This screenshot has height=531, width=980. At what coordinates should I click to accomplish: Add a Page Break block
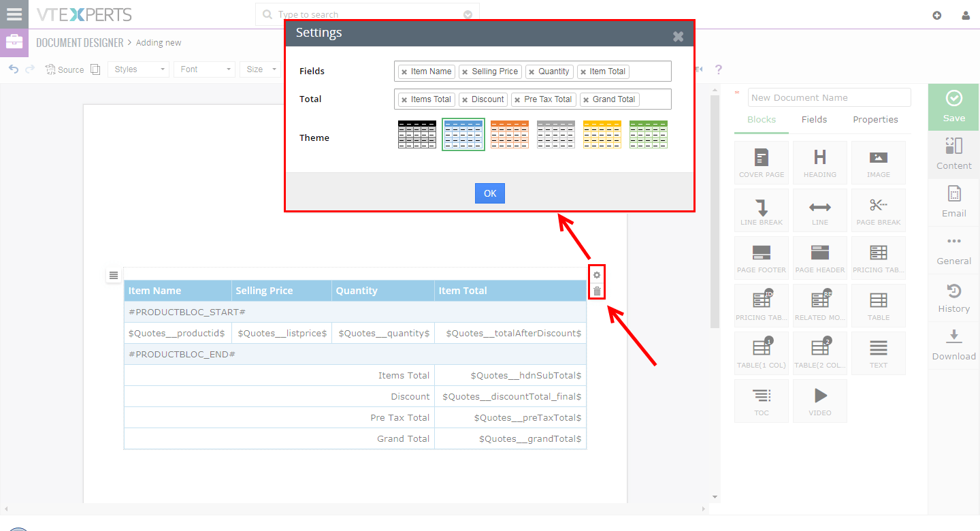point(878,210)
